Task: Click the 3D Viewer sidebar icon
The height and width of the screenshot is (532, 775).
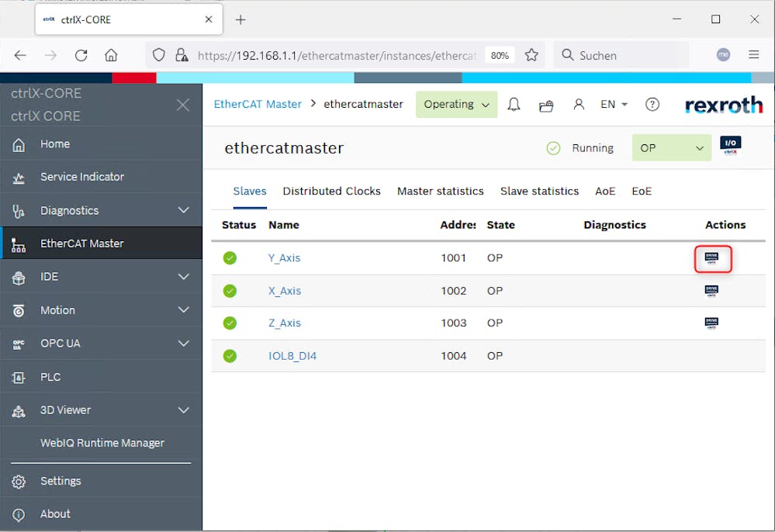Action: (19, 411)
